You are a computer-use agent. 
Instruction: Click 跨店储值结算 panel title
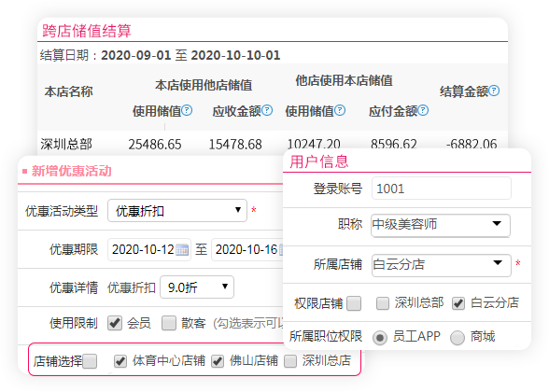tap(87, 31)
